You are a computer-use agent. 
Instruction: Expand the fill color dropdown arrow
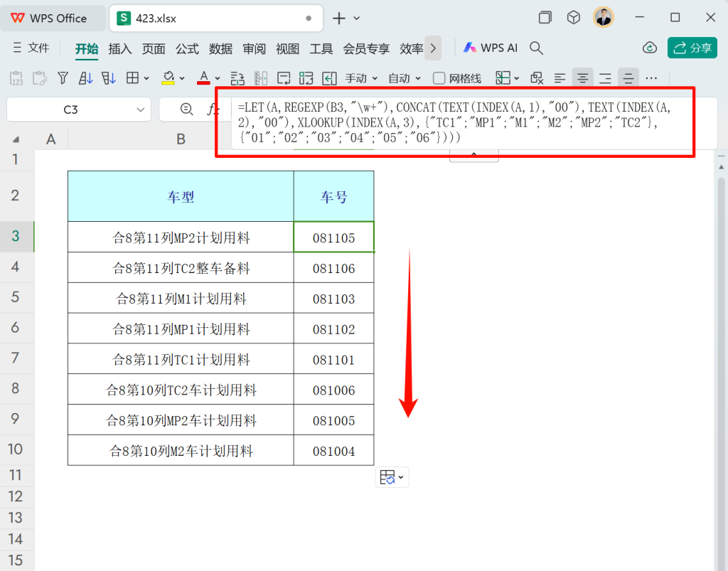[182, 78]
